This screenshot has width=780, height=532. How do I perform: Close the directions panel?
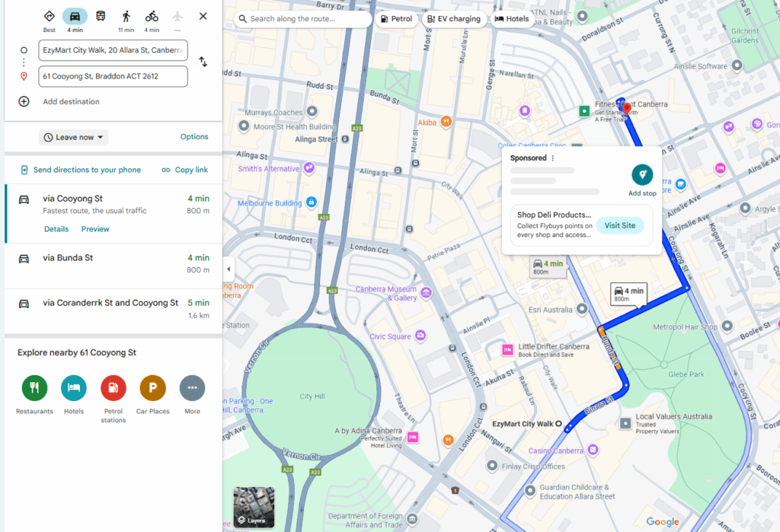pyautogui.click(x=203, y=17)
